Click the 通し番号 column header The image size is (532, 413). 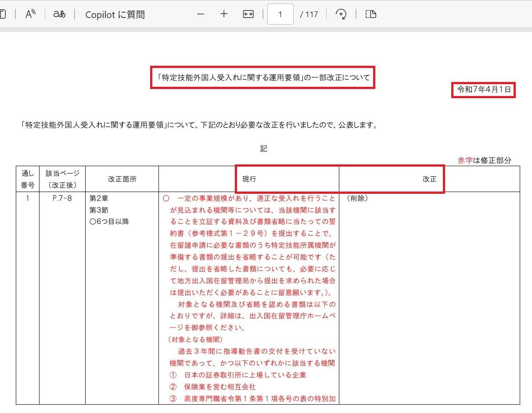click(x=27, y=179)
